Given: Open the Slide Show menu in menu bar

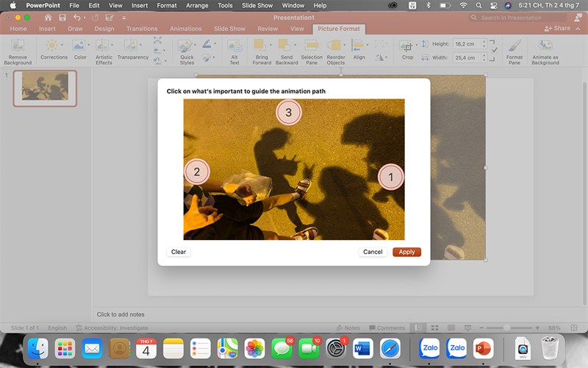Looking at the screenshot, I should coord(257,5).
